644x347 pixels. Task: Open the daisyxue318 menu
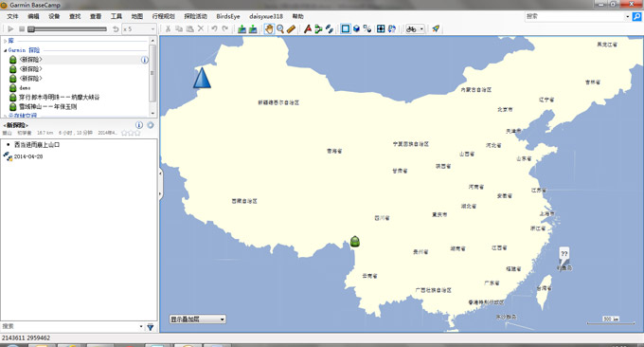tap(266, 16)
